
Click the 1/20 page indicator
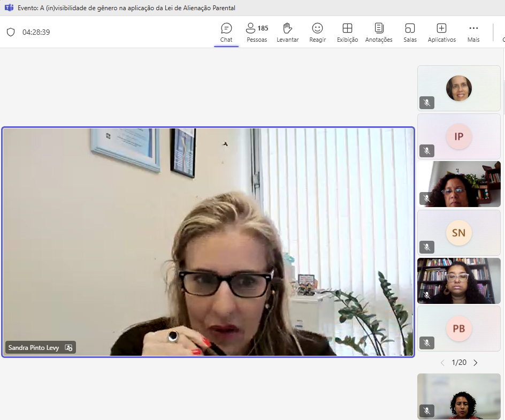pyautogui.click(x=459, y=363)
